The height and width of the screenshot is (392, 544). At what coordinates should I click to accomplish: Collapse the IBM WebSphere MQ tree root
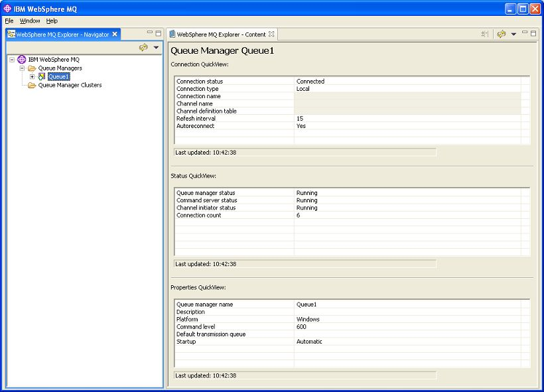[x=12, y=60]
